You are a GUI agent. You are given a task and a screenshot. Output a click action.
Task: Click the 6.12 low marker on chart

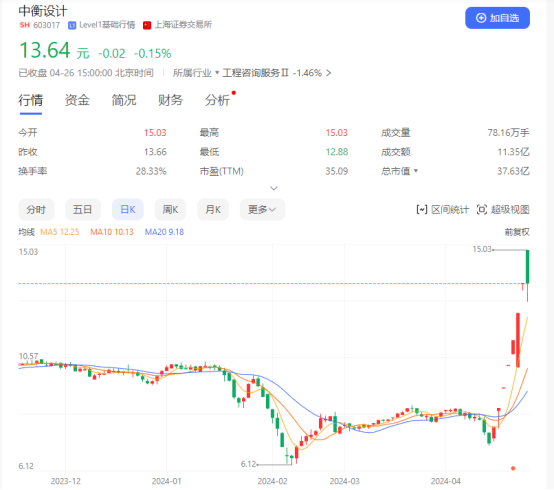click(248, 464)
